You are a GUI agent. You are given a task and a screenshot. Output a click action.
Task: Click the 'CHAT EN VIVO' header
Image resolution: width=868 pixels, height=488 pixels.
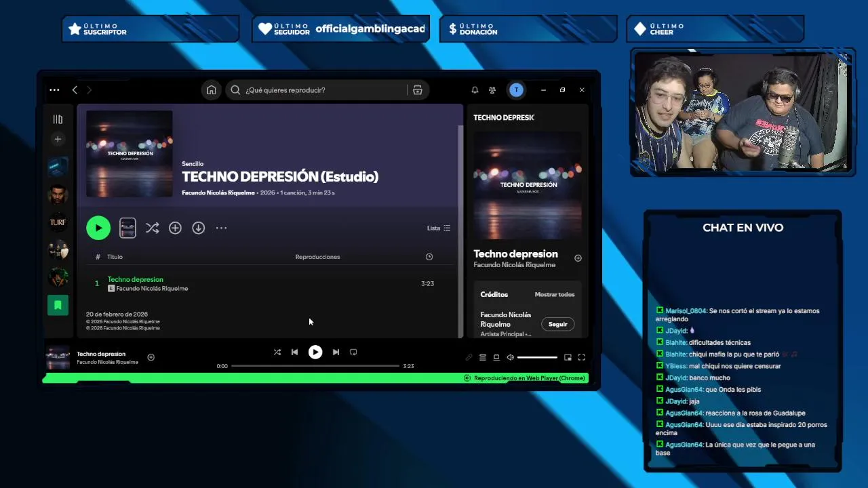[743, 228]
